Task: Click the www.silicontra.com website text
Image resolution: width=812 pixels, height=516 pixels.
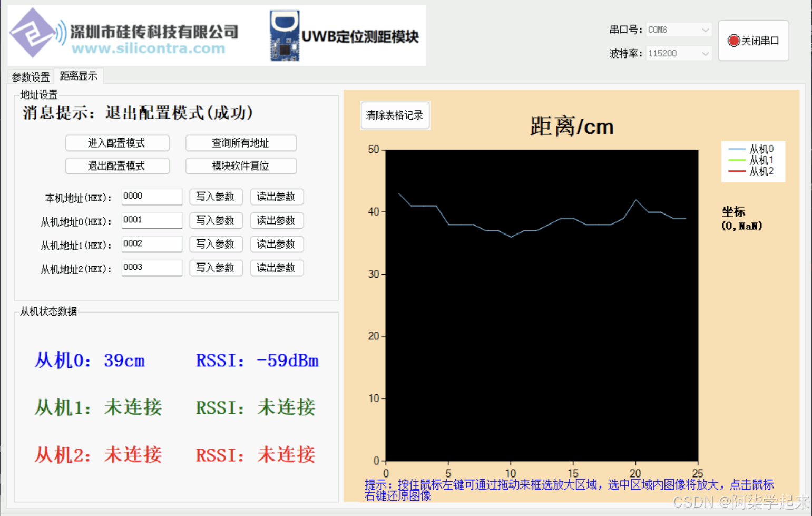Action: pyautogui.click(x=148, y=48)
